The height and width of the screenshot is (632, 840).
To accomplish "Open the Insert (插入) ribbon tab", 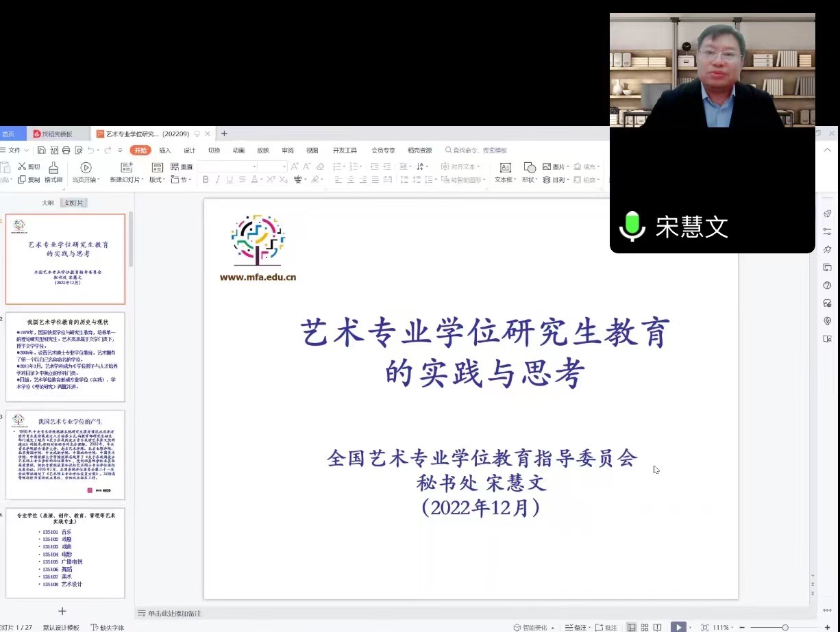I will (x=165, y=150).
